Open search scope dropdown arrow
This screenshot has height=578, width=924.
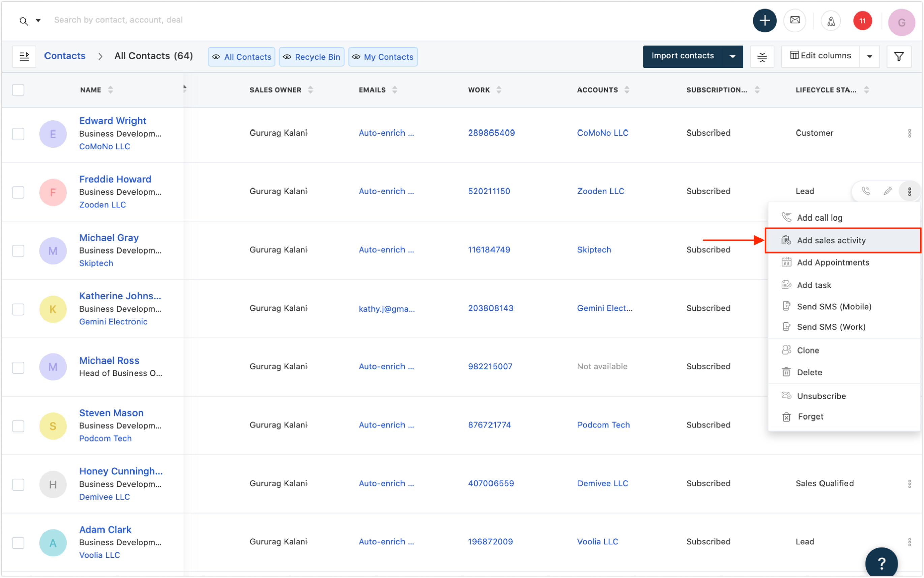click(x=38, y=21)
